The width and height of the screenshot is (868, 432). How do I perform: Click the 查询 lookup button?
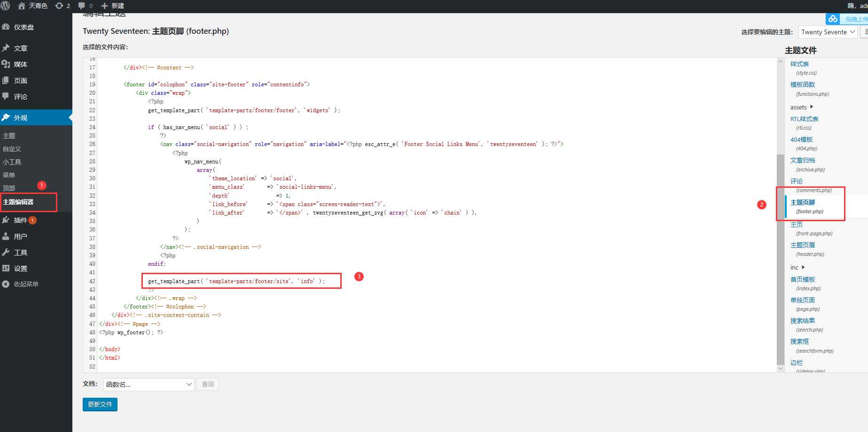[208, 385]
